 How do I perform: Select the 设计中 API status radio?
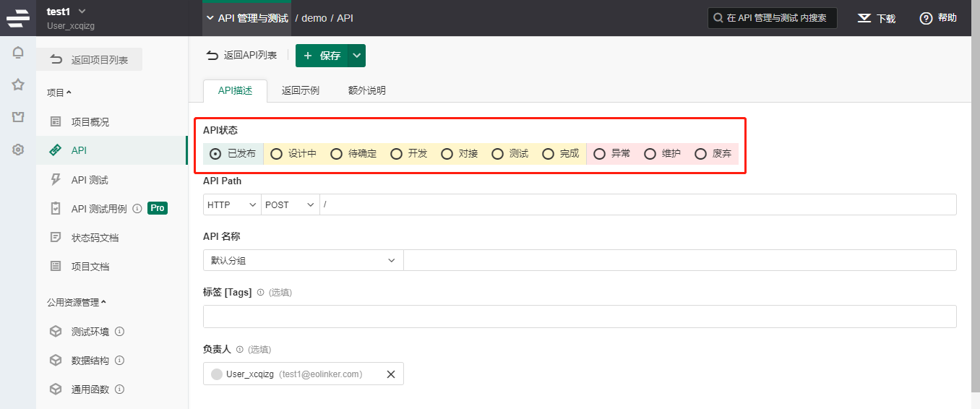tap(277, 154)
